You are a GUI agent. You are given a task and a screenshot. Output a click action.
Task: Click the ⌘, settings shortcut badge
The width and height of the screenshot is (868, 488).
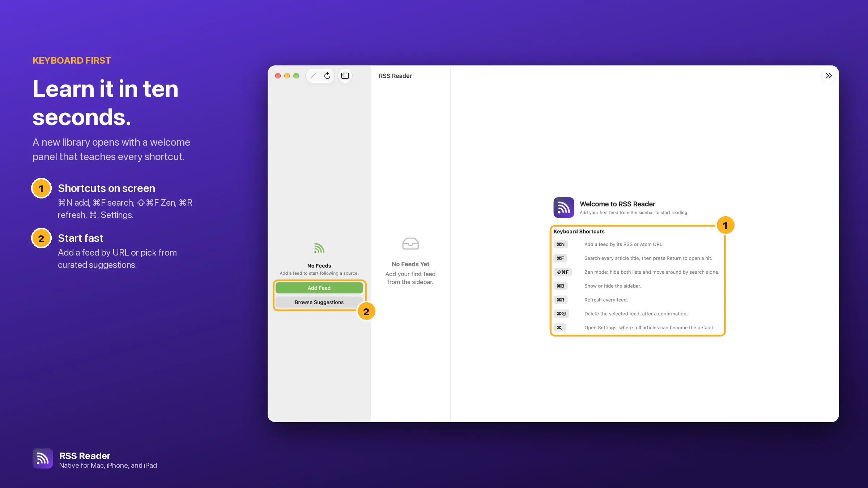pyautogui.click(x=559, y=328)
